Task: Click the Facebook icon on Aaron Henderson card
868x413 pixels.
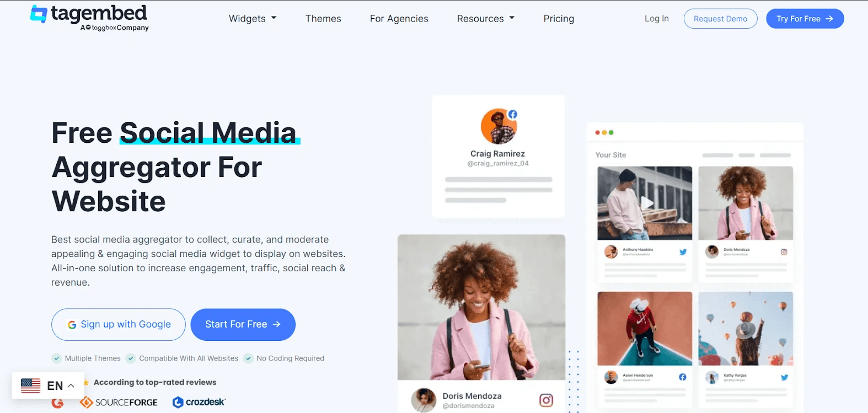Action: click(683, 377)
